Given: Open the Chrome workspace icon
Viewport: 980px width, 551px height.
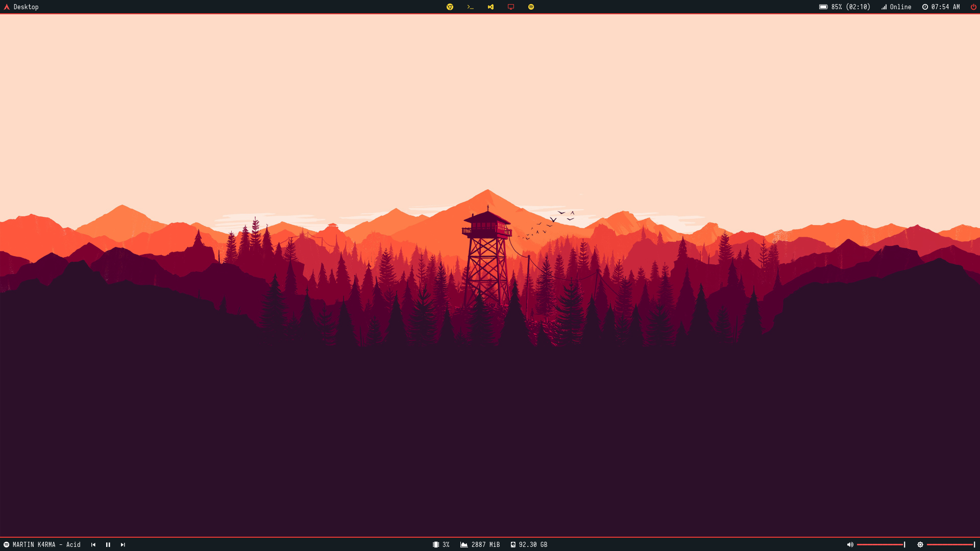Looking at the screenshot, I should coord(450,7).
